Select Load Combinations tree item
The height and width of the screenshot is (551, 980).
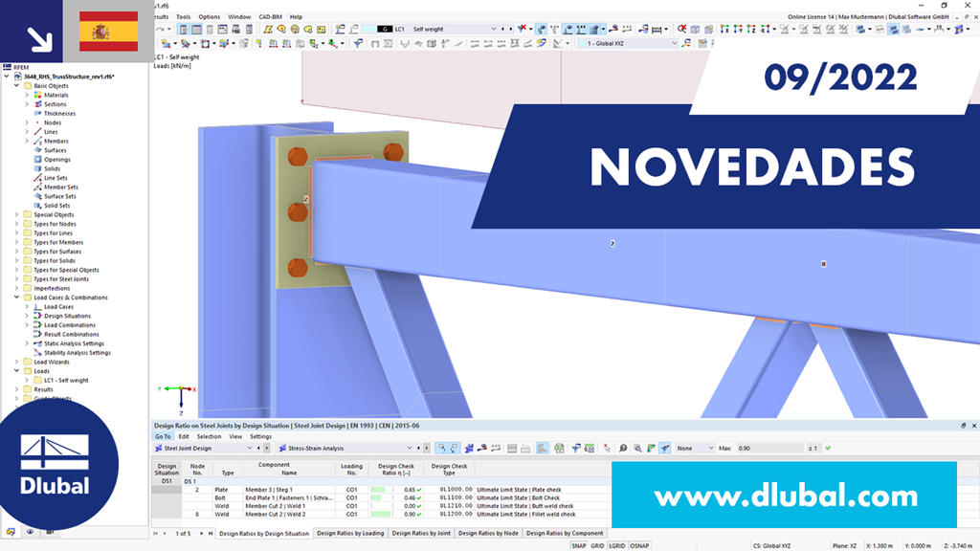click(x=69, y=325)
